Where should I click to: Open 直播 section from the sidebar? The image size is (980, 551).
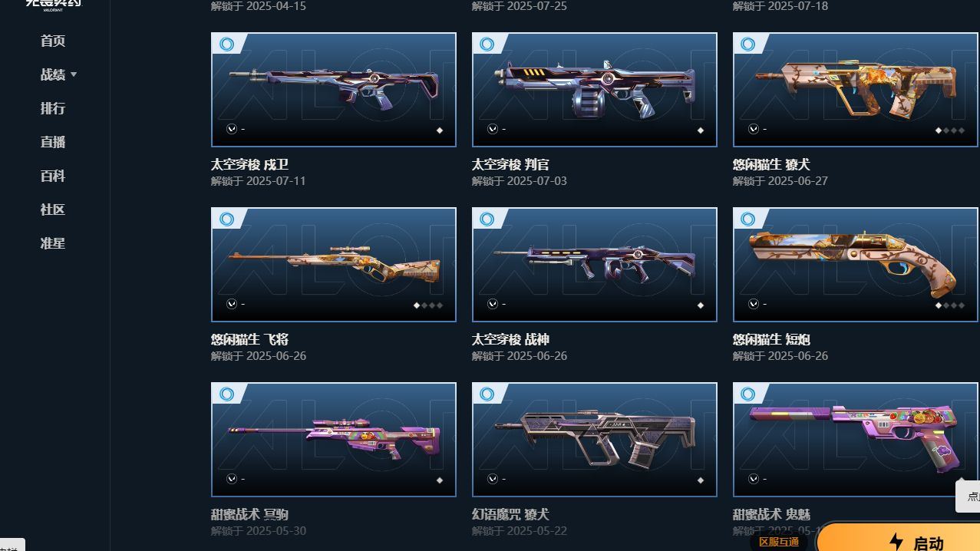coord(53,142)
